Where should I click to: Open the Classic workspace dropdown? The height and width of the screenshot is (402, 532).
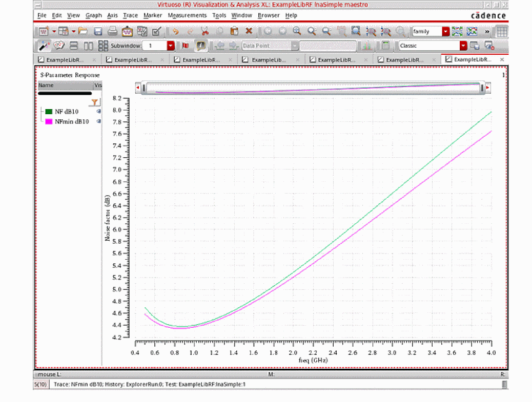[463, 46]
